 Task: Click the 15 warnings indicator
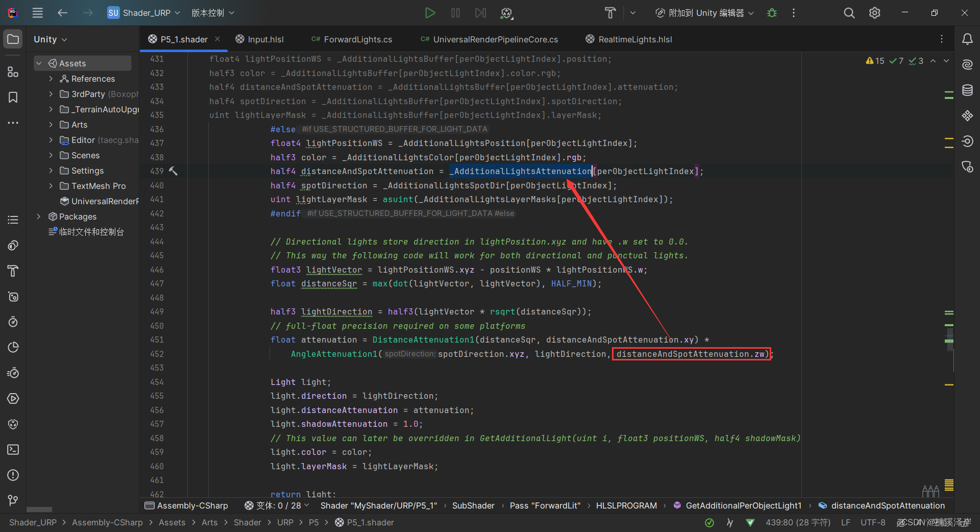pos(875,61)
